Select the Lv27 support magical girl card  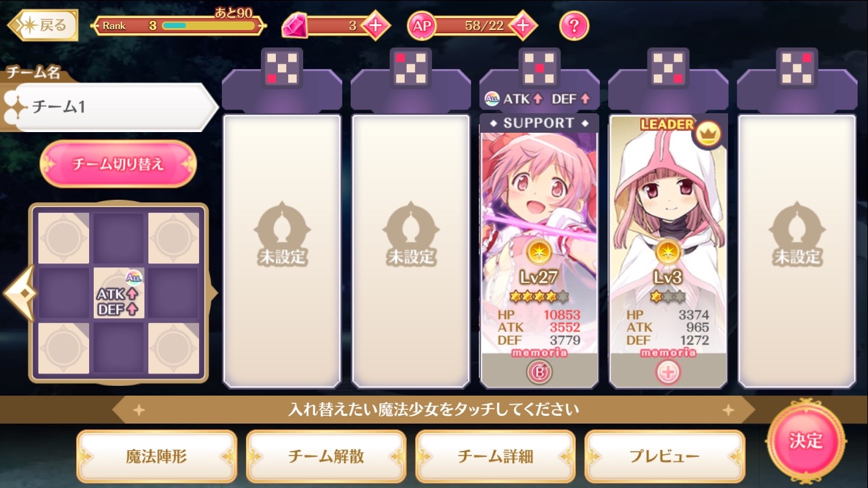click(539, 251)
